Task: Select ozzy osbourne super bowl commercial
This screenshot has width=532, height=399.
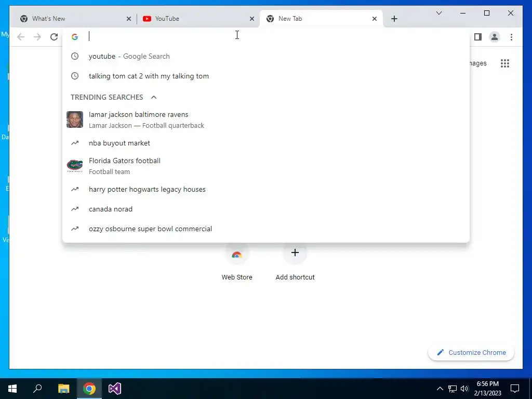Action: (x=266, y=229)
